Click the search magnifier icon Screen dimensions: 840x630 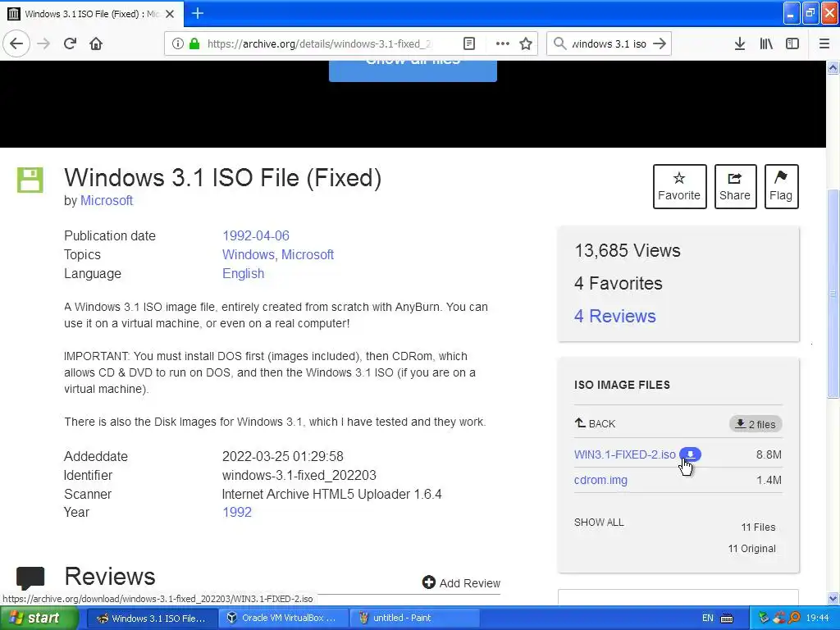559,43
